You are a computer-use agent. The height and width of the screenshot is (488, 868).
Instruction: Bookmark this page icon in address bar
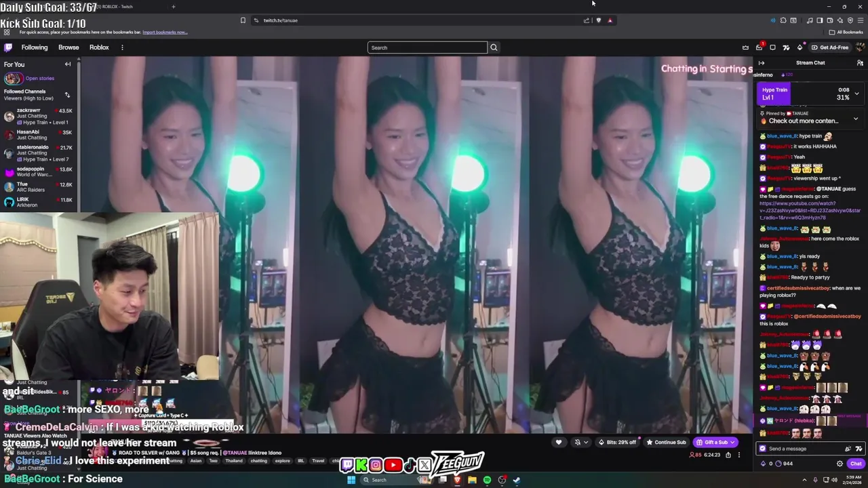[243, 20]
